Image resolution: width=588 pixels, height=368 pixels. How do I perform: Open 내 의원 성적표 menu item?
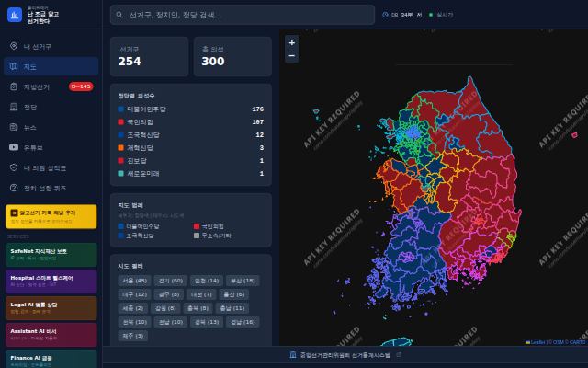click(51, 167)
